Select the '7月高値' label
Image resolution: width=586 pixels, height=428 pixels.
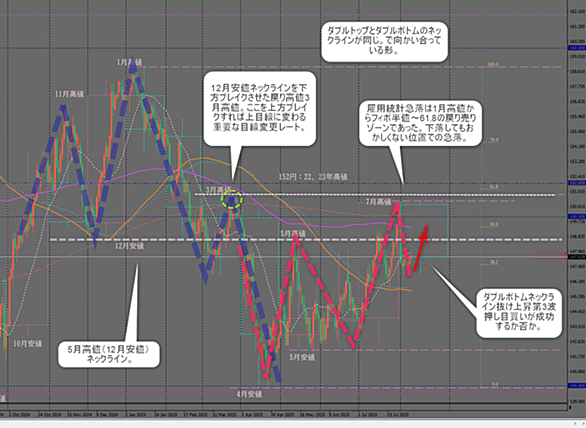379,202
